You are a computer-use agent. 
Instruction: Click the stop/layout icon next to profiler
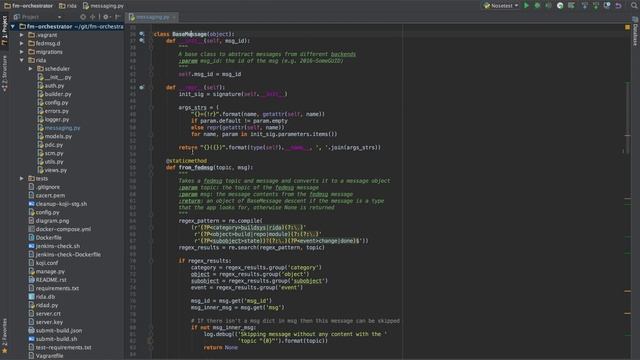[x=571, y=6]
